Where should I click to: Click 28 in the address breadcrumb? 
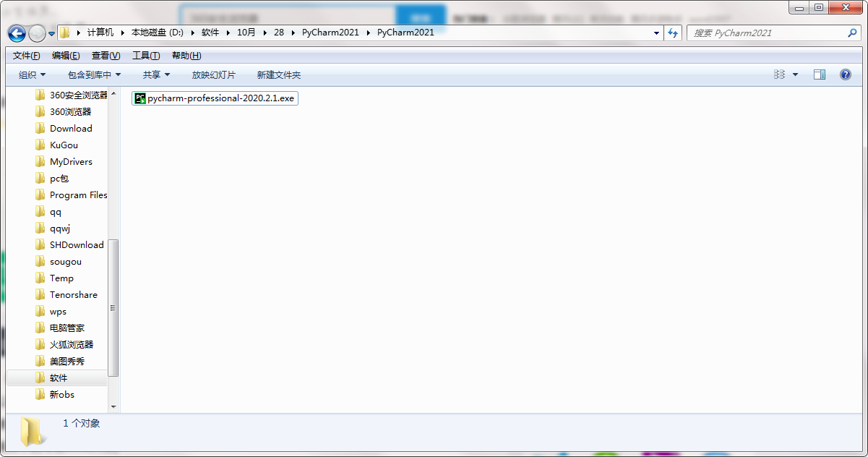279,33
